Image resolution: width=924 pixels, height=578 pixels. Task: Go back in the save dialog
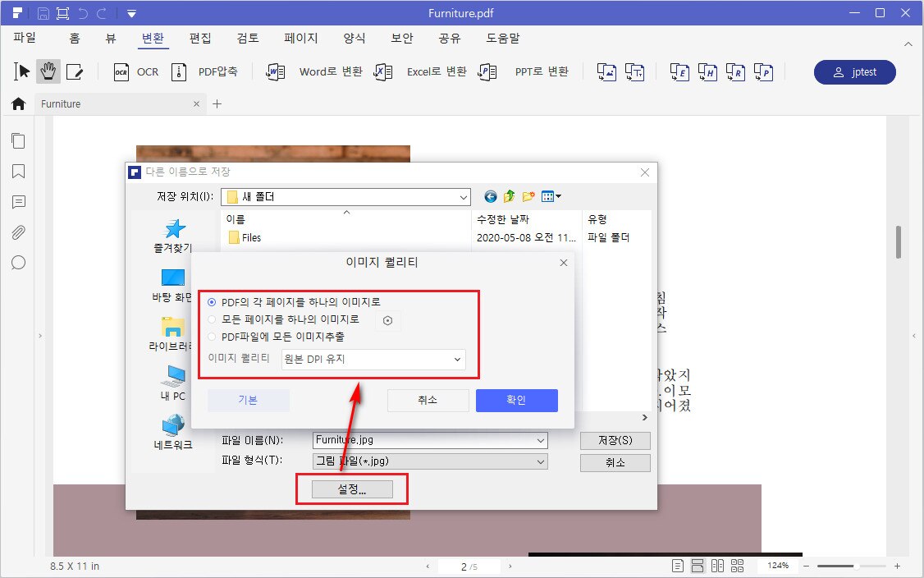(x=490, y=196)
